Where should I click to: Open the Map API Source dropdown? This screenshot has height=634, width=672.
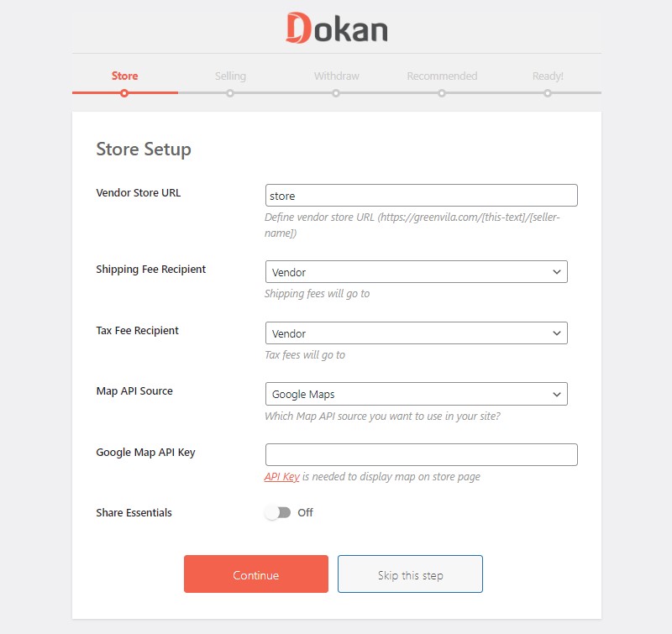coord(416,394)
